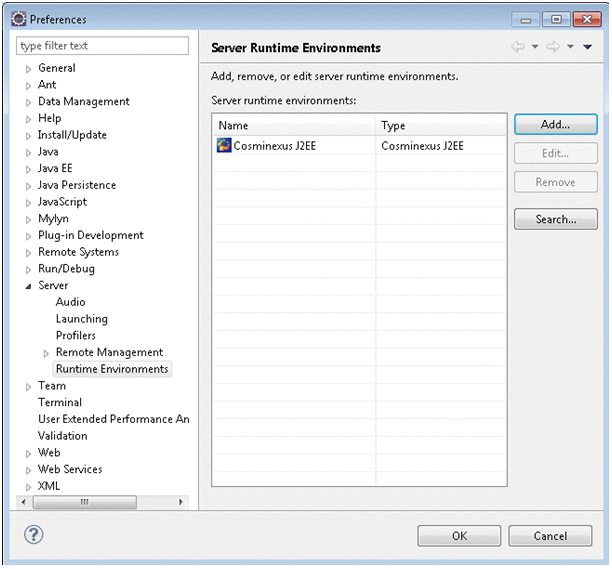Expand the XML tree node
The width and height of the screenshot is (612, 569).
point(28,487)
